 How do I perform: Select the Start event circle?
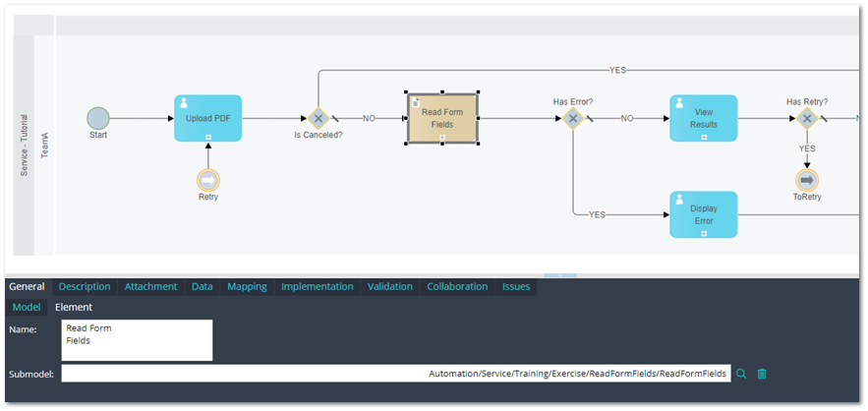point(98,118)
